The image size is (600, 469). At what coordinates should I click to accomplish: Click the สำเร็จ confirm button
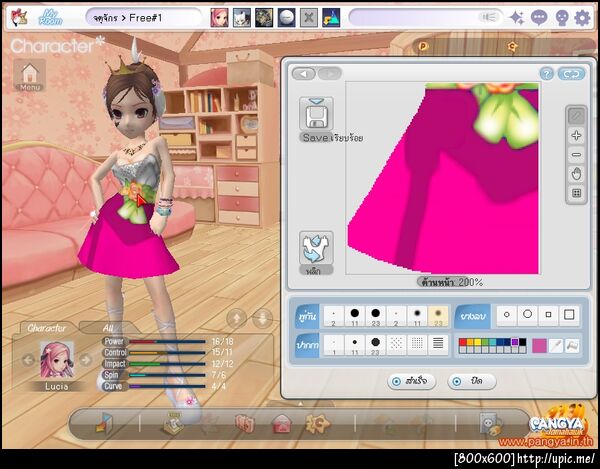point(411,381)
